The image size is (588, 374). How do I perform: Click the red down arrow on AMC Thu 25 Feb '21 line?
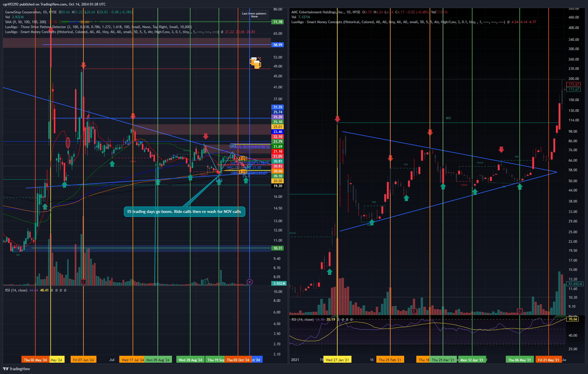(390, 158)
